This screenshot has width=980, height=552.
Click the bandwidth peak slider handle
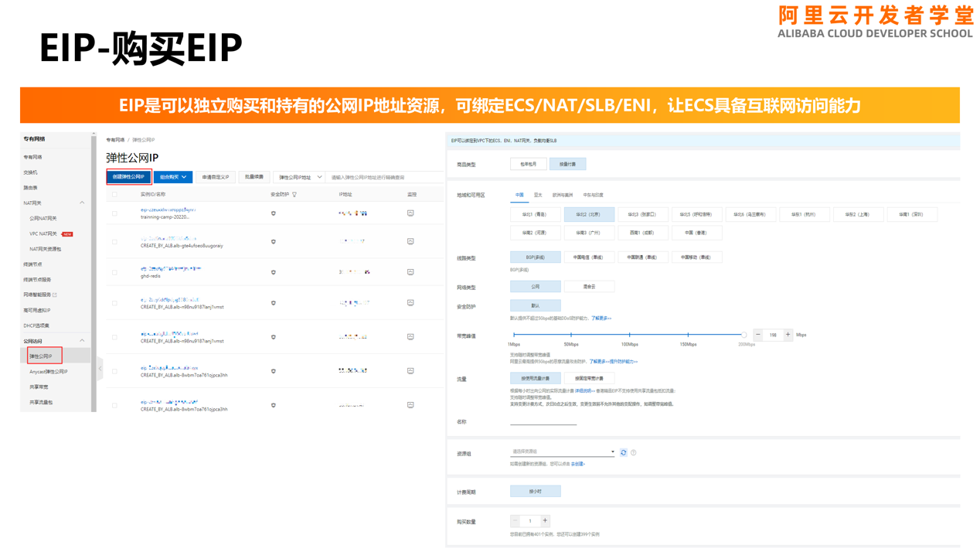(744, 334)
